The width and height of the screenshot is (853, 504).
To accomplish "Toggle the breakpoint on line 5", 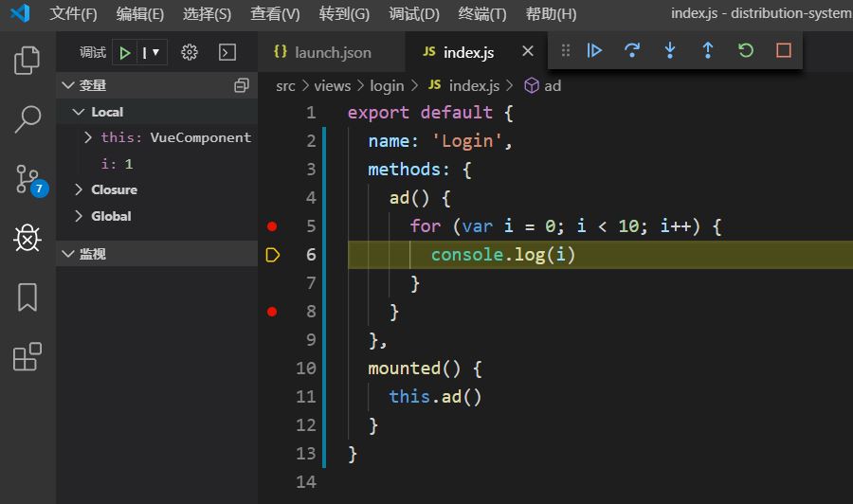I will pyautogui.click(x=272, y=226).
